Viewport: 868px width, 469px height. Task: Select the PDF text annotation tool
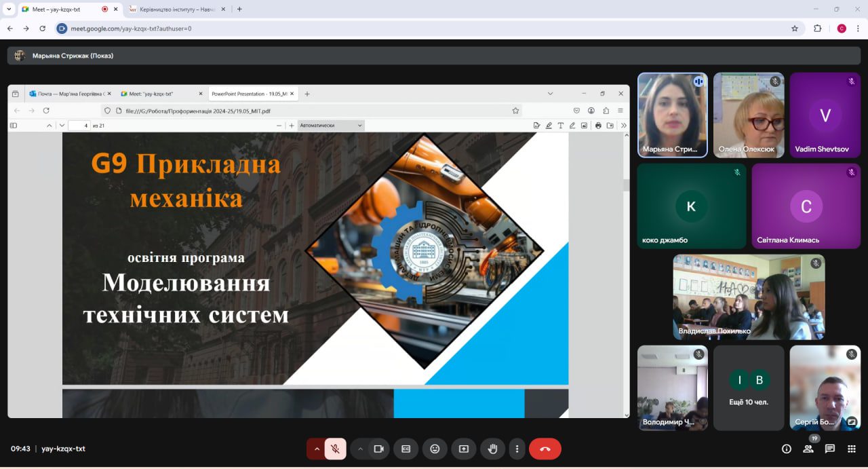coord(561,126)
